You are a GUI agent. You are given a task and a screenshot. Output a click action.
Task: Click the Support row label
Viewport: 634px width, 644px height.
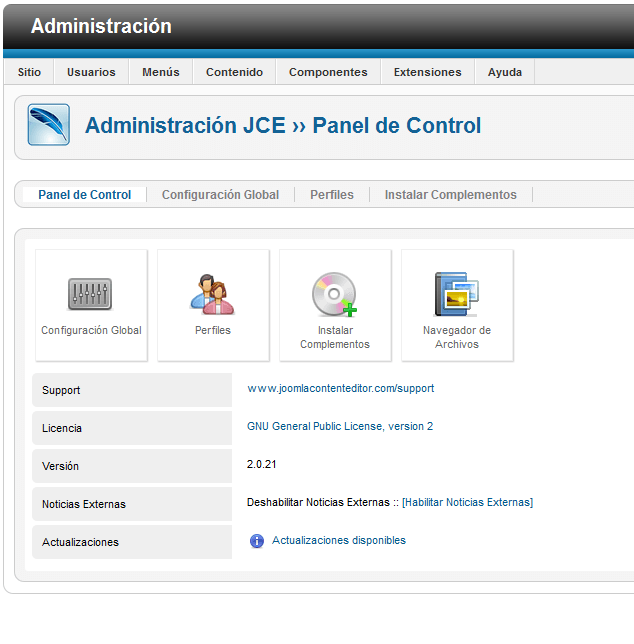[x=61, y=390]
